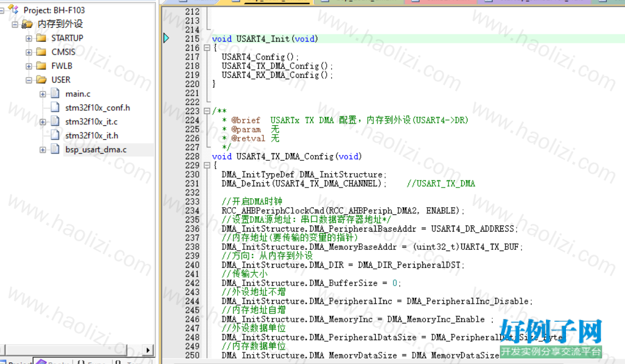Viewport: 625px width, 364px height.
Task: Click the 'USART4_Config();' call line
Action: pyautogui.click(x=260, y=57)
